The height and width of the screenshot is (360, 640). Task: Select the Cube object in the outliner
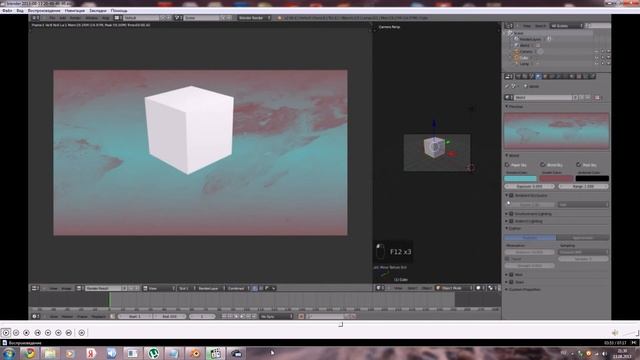click(524, 58)
